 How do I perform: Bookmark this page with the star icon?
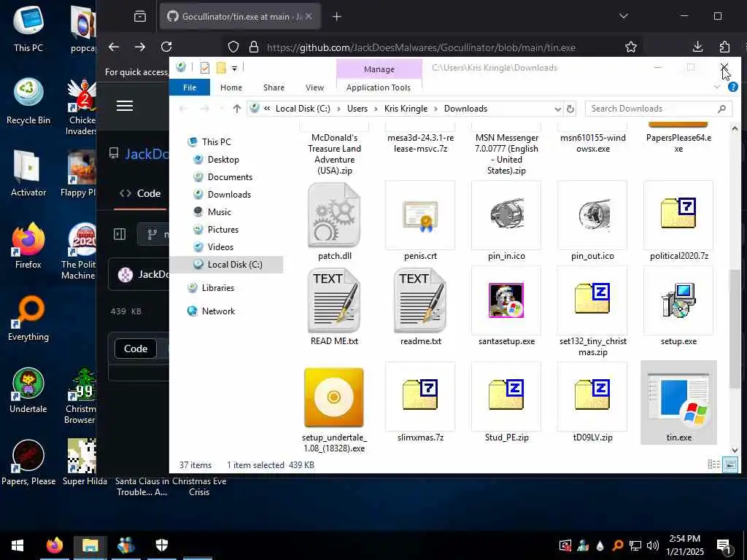(631, 47)
